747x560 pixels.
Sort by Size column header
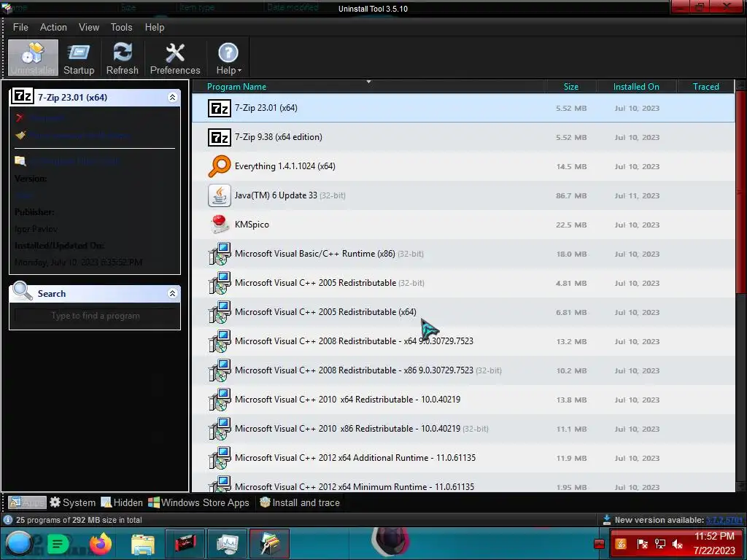[x=570, y=86]
